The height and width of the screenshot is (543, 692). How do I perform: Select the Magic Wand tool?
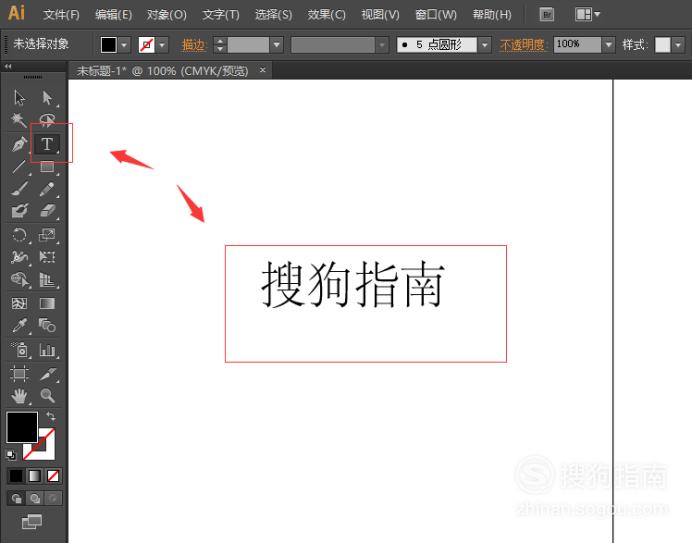point(19,120)
